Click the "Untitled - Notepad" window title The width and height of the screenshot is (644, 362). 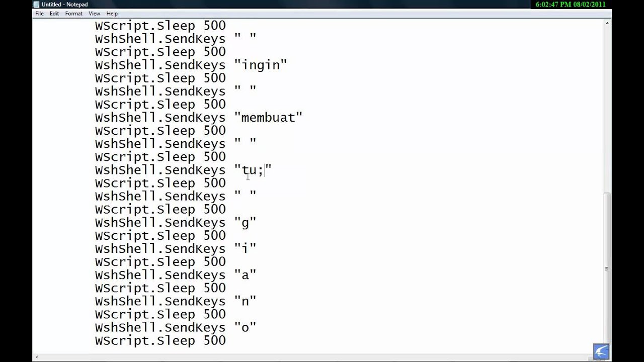click(65, 5)
